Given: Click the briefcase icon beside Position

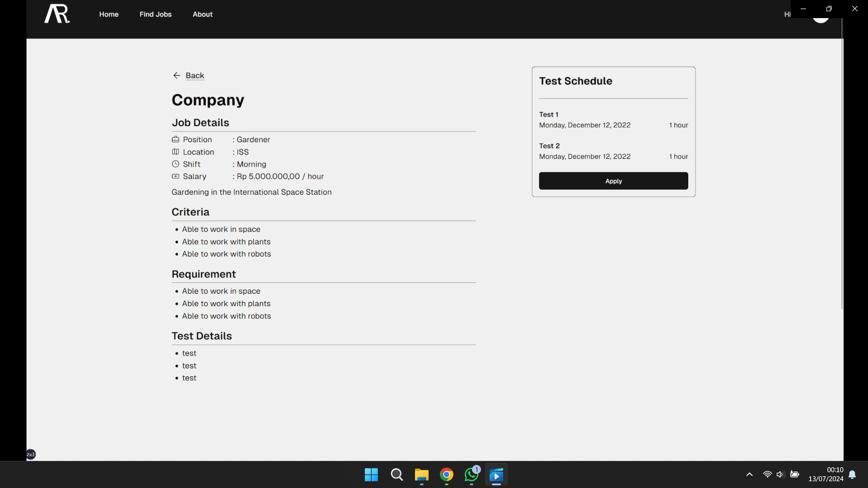Looking at the screenshot, I should [175, 140].
